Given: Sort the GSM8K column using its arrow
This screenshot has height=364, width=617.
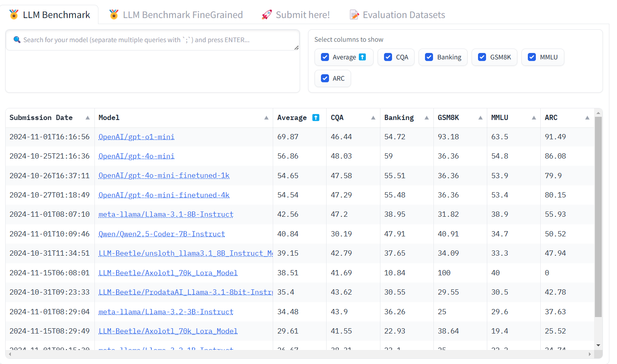Looking at the screenshot, I should point(480,118).
